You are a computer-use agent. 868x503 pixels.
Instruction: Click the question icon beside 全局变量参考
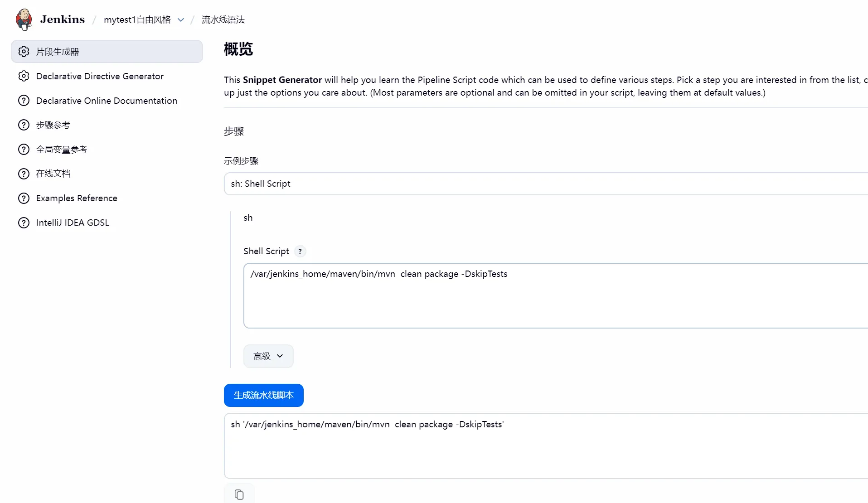pyautogui.click(x=24, y=150)
